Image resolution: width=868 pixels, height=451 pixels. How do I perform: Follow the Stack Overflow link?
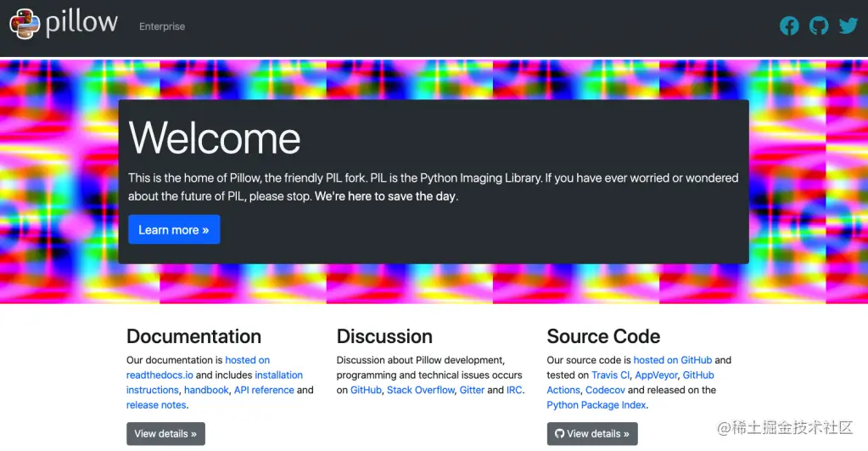click(x=421, y=390)
